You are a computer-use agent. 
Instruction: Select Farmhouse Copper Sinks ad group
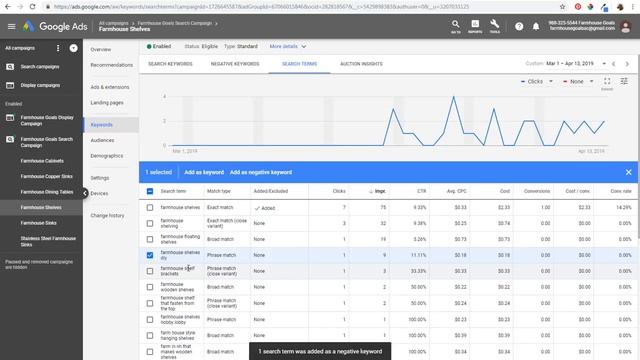click(47, 176)
